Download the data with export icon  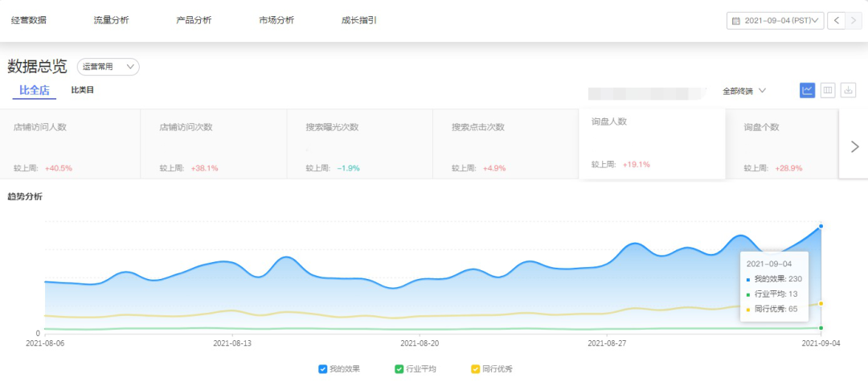point(848,90)
